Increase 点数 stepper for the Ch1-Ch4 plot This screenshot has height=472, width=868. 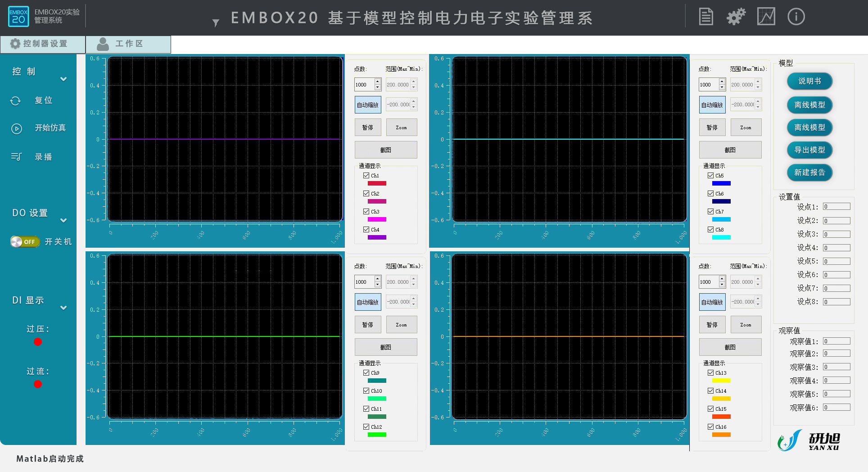coord(378,82)
